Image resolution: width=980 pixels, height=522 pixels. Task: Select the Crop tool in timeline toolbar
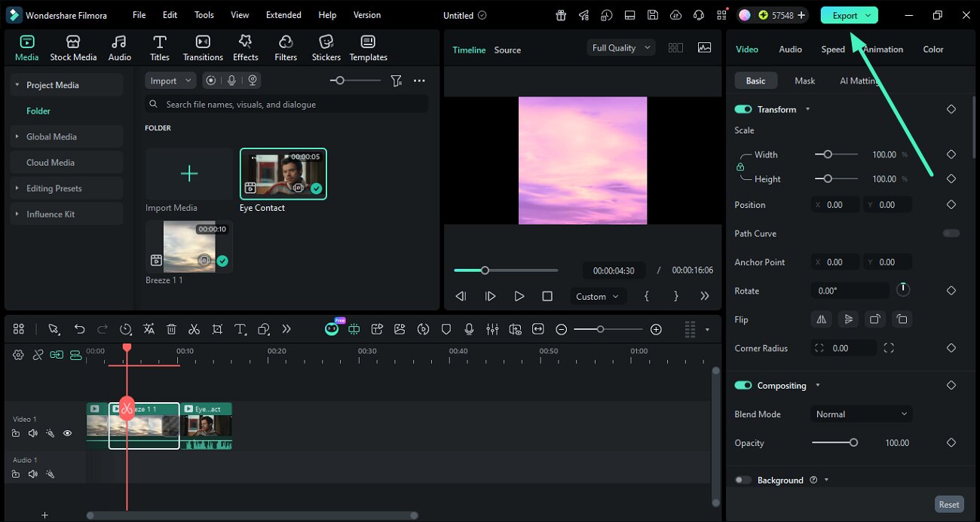217,329
